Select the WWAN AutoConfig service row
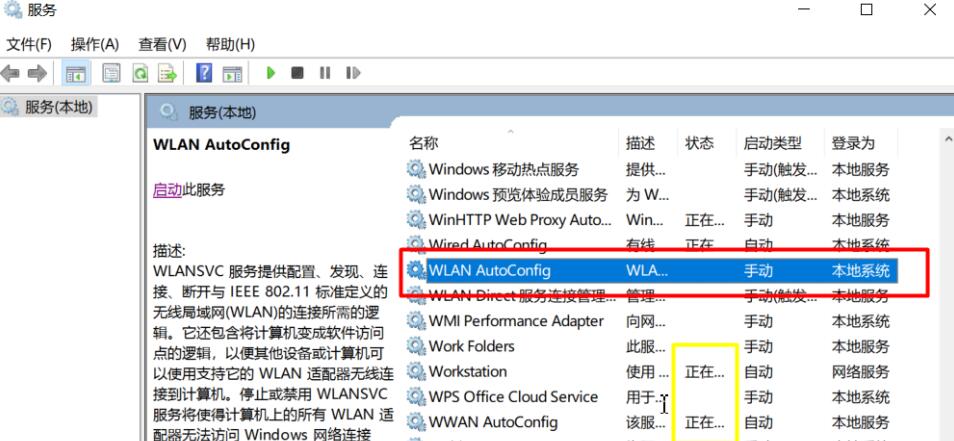Viewport: 954px width, 441px height. 493,422
